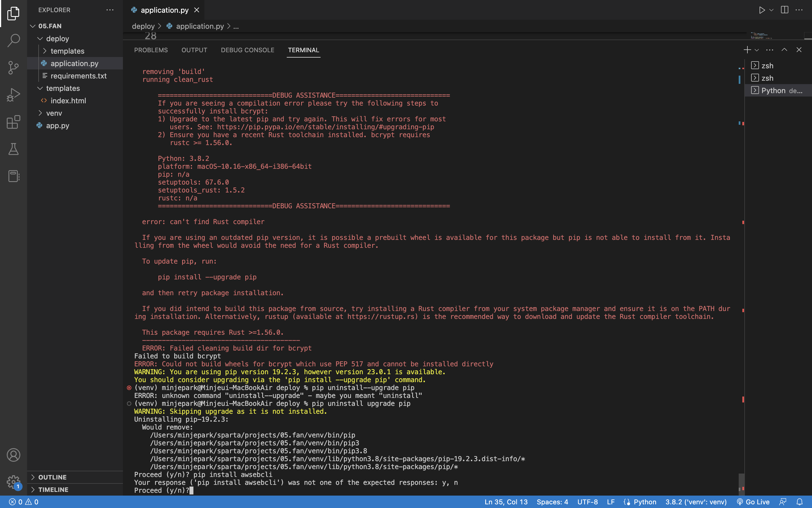Open the notifications bell icon

[x=800, y=502]
